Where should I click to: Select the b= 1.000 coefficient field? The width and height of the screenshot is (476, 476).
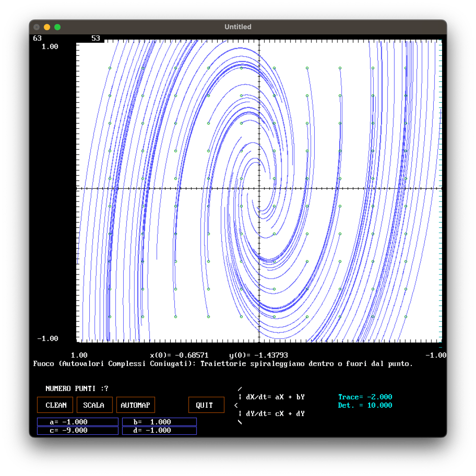pos(159,422)
